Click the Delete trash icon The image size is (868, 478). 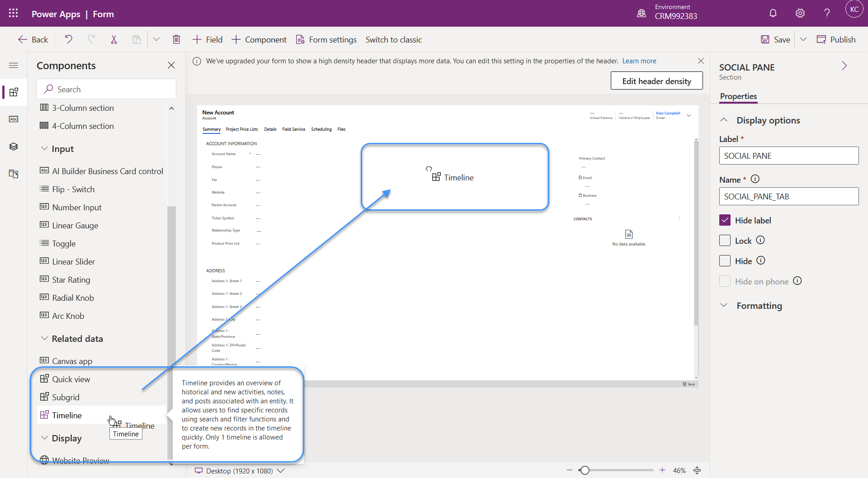[x=176, y=39]
